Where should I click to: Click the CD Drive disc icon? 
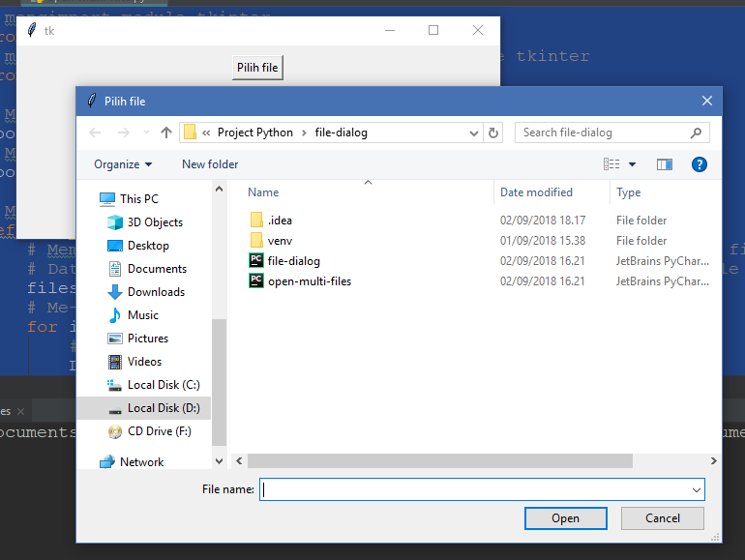[115, 431]
